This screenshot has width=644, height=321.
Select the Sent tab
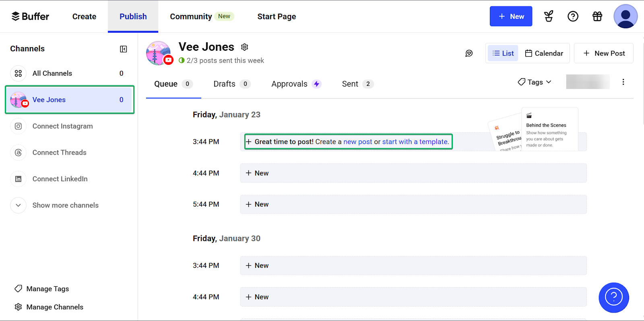[x=357, y=84]
